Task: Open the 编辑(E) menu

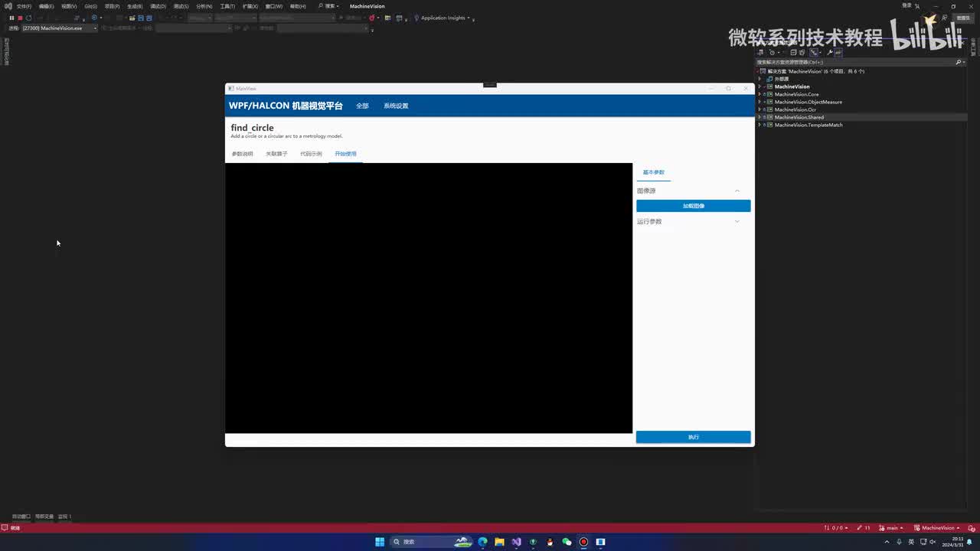Action: pos(46,6)
